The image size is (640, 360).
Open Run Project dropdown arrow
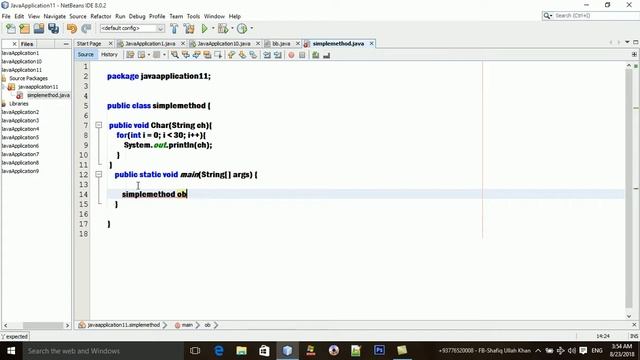(213, 28)
